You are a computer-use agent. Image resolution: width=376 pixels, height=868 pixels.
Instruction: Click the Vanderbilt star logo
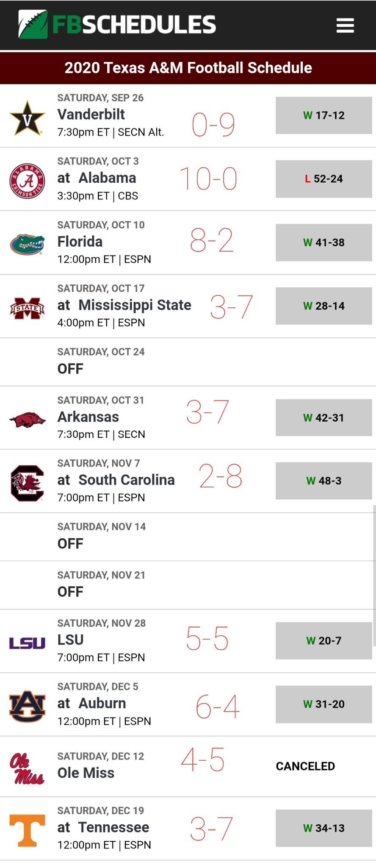27,118
